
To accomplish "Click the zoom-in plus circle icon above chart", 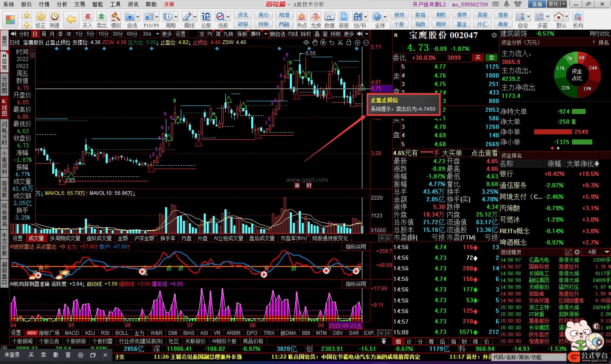I will point(357,42).
